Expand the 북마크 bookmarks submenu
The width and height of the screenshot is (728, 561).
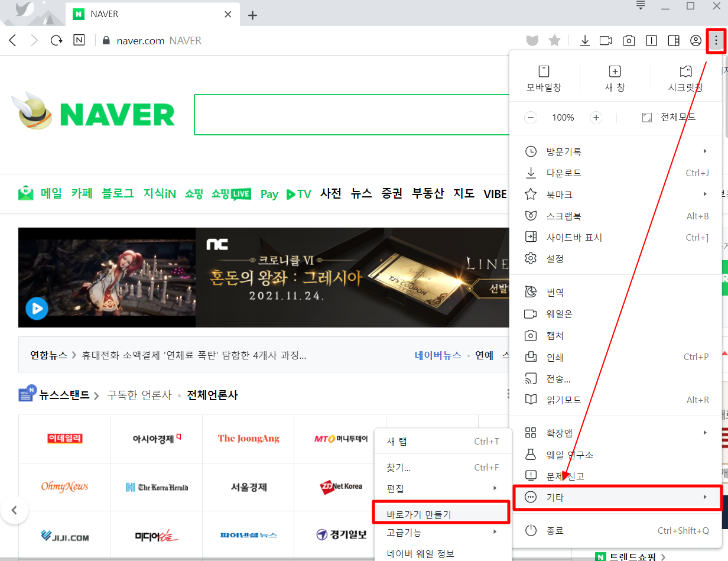[616, 194]
